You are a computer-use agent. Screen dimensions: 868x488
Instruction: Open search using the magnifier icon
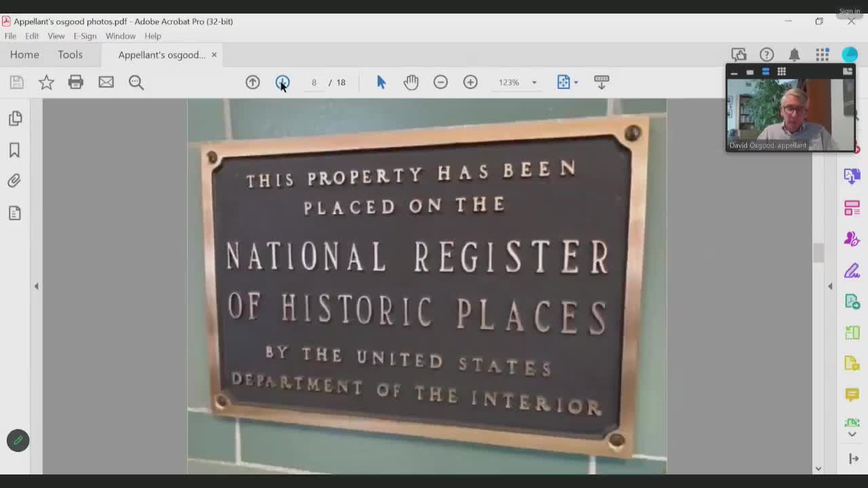pos(136,82)
